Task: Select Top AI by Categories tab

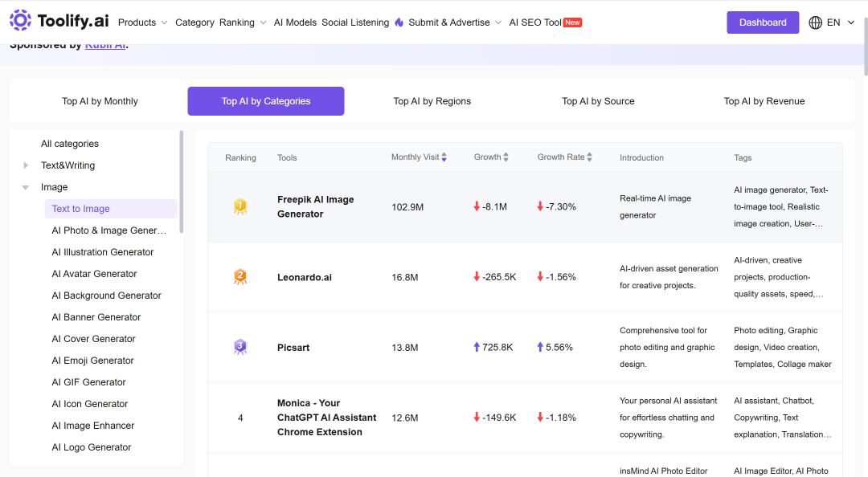Action: coord(266,101)
